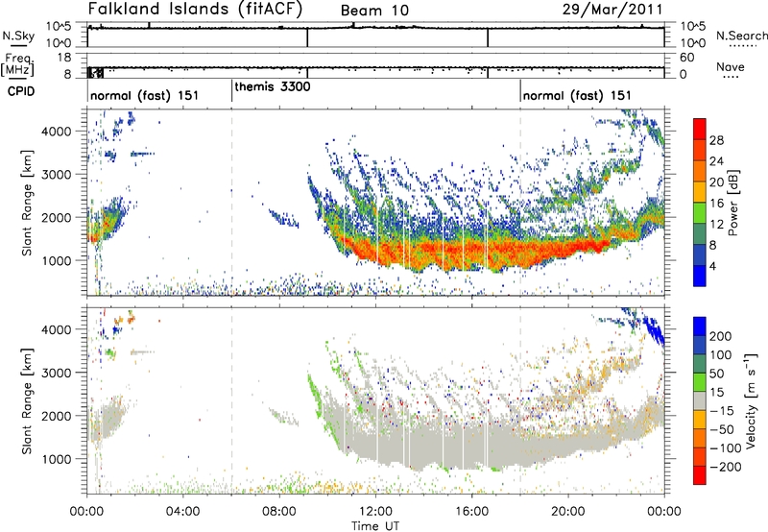This screenshot has height=532, width=768.
Task: Click the "normal (fast) 151" entry beginning at 18:00
Action: pos(577,95)
